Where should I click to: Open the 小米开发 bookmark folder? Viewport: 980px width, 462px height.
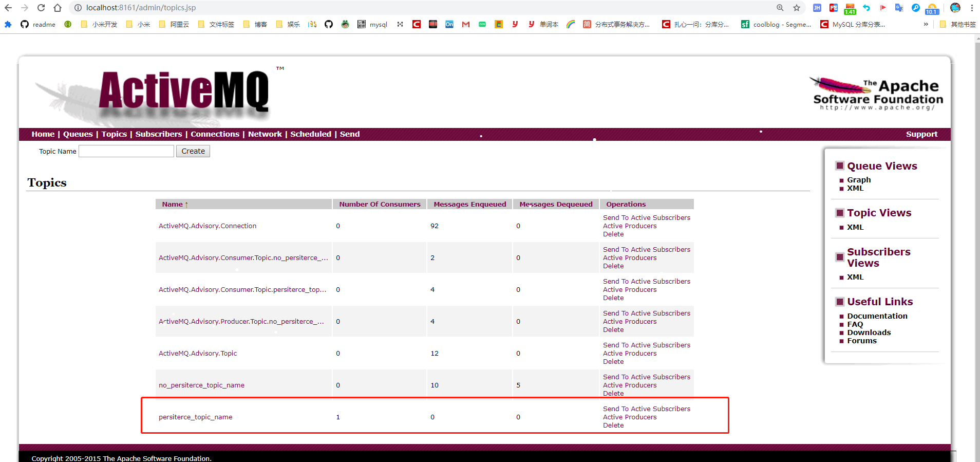click(99, 24)
